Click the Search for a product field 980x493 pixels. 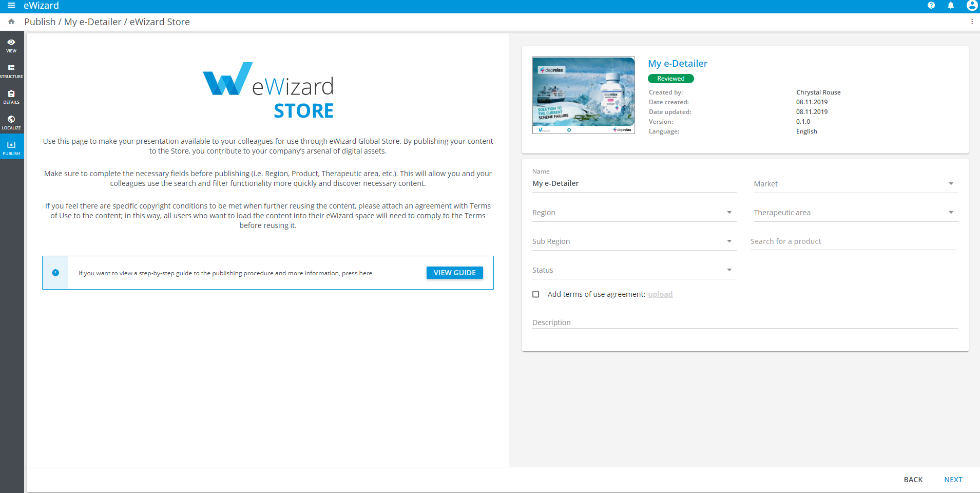click(852, 241)
